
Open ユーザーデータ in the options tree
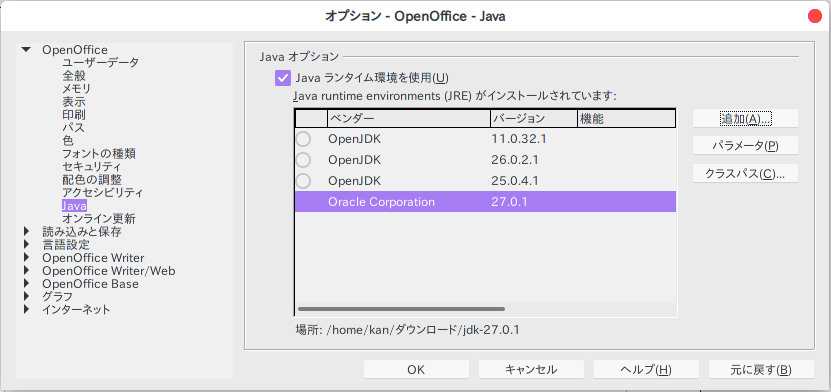coord(101,63)
